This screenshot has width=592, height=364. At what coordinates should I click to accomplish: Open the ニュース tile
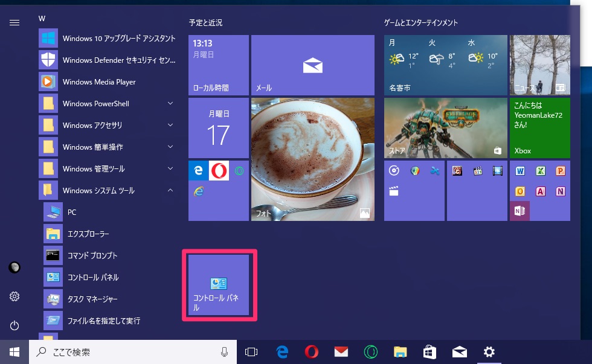[540, 65]
